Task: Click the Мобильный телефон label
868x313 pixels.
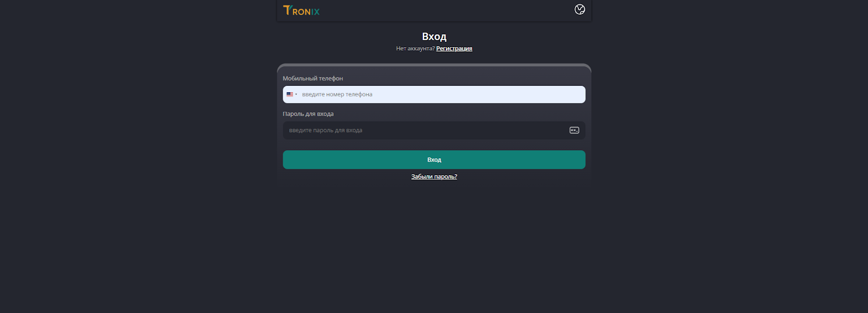Action: coord(312,79)
